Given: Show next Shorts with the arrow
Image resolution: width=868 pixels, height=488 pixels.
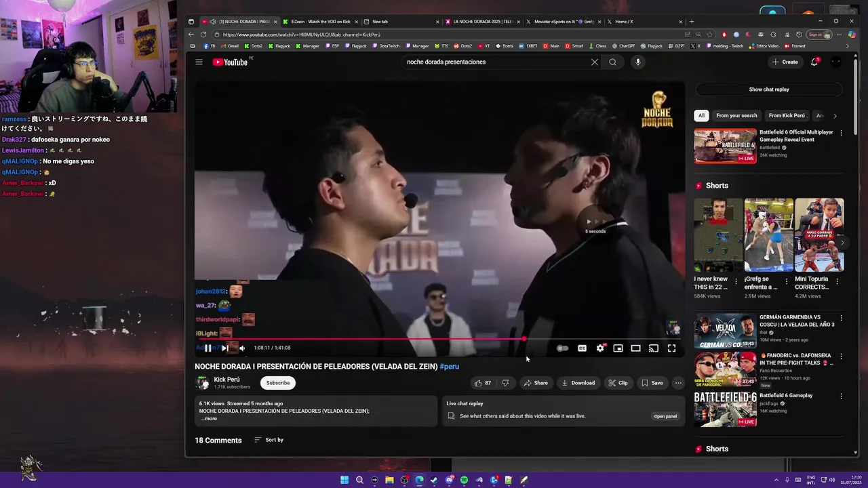Looking at the screenshot, I should [842, 242].
